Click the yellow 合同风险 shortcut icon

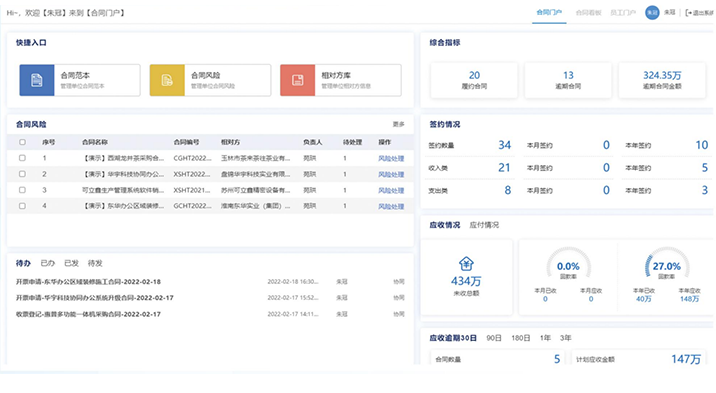tap(167, 80)
